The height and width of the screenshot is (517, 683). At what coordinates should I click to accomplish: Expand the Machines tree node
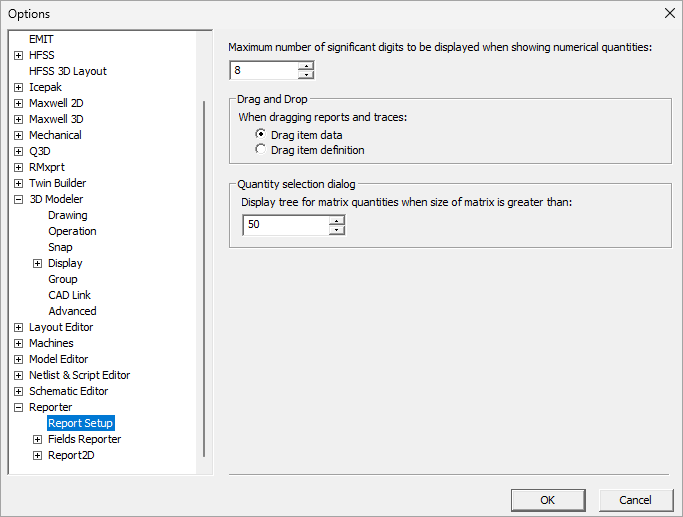[x=18, y=343]
